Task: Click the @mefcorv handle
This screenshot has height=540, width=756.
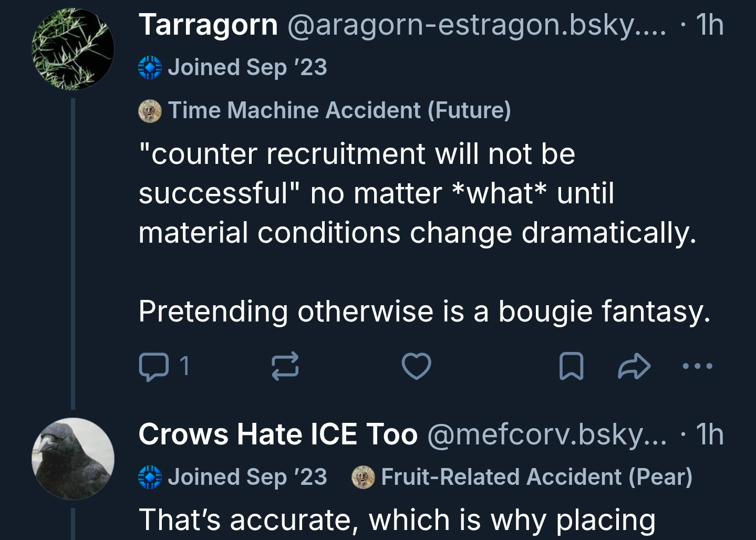Action: coord(546,434)
